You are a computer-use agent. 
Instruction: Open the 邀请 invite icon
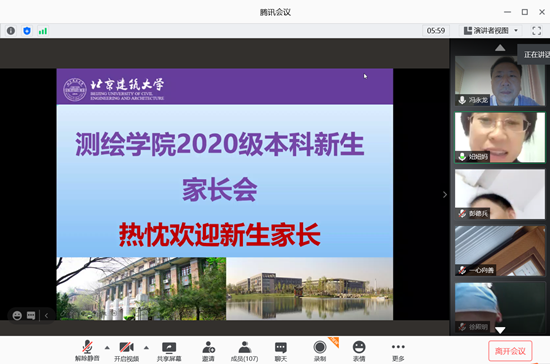click(x=208, y=351)
